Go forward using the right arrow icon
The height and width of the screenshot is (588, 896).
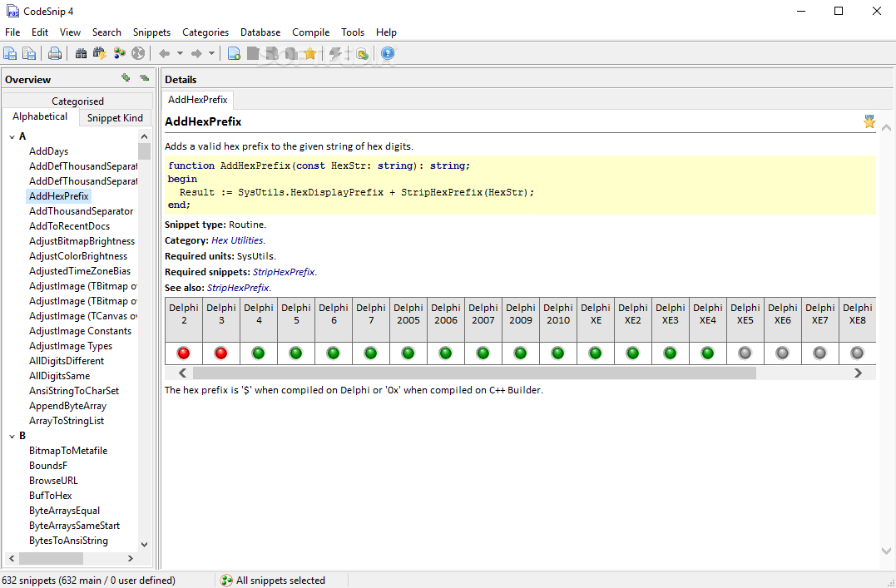[196, 54]
